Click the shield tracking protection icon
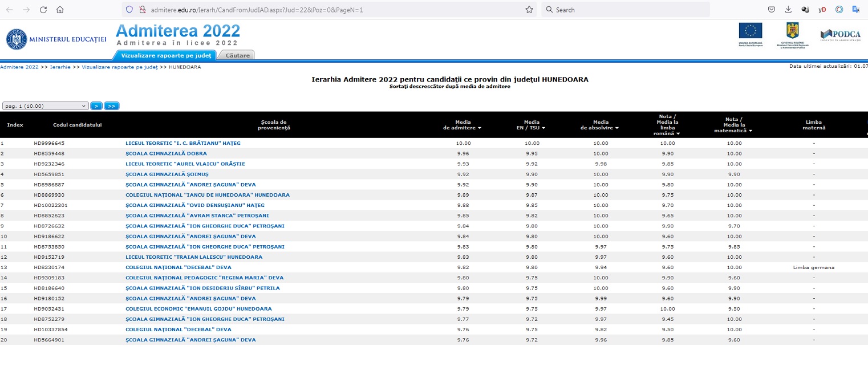This screenshot has width=868, height=366. point(129,10)
